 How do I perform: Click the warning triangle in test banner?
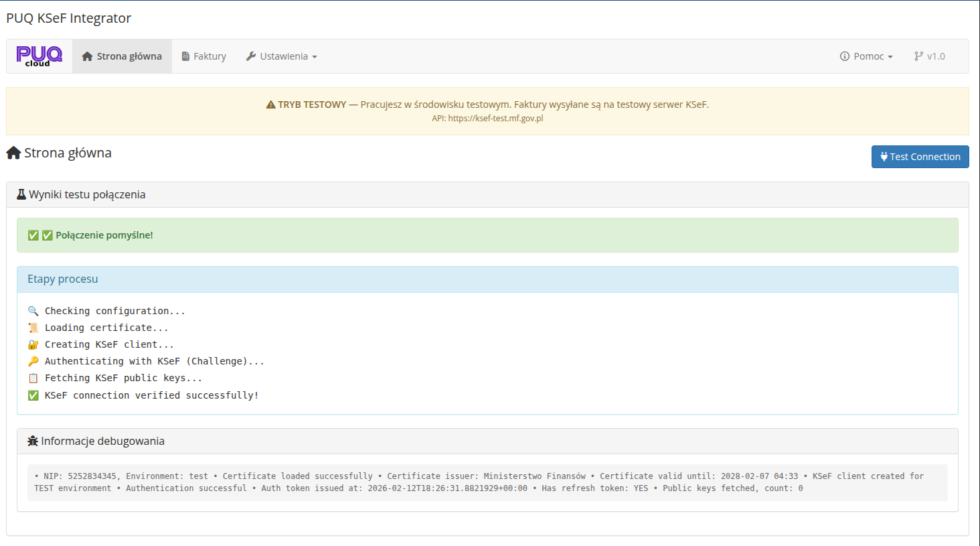pyautogui.click(x=270, y=105)
